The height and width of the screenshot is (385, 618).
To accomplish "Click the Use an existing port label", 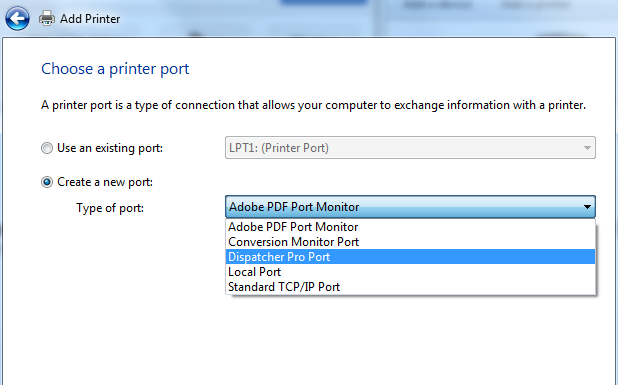I will tap(110, 148).
